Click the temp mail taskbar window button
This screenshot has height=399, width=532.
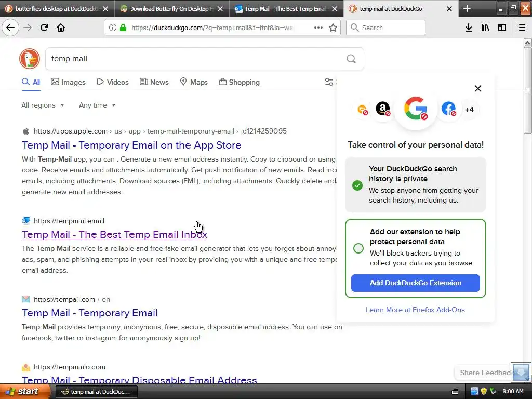point(96,392)
